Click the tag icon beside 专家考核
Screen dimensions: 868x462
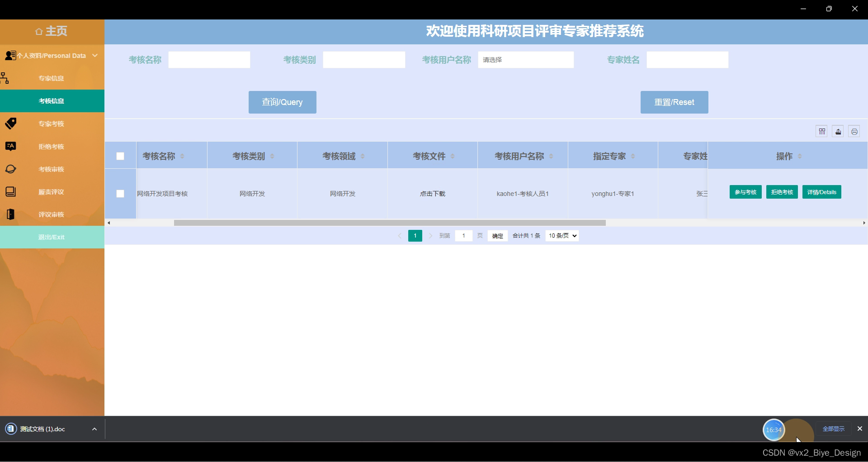pos(11,124)
